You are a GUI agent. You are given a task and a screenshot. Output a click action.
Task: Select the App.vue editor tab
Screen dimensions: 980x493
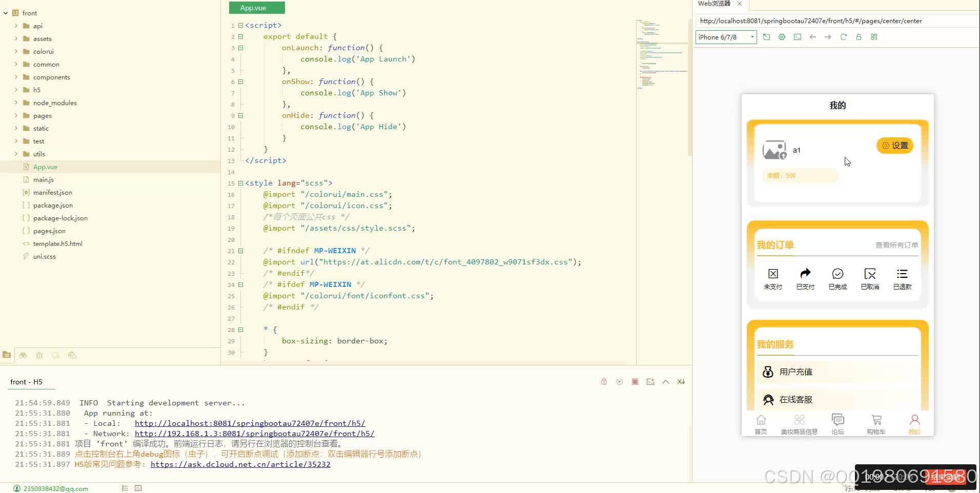click(257, 8)
